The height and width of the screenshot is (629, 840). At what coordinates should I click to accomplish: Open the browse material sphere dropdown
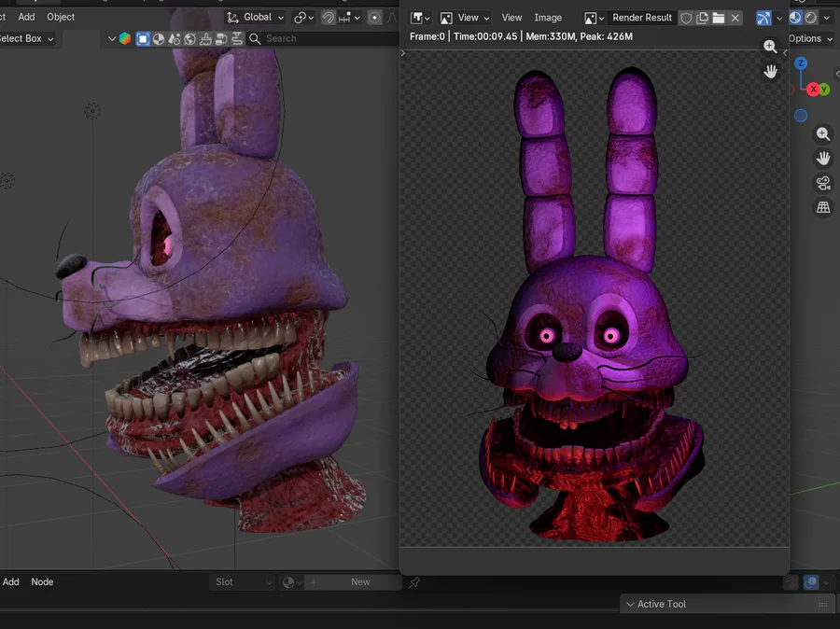click(292, 582)
